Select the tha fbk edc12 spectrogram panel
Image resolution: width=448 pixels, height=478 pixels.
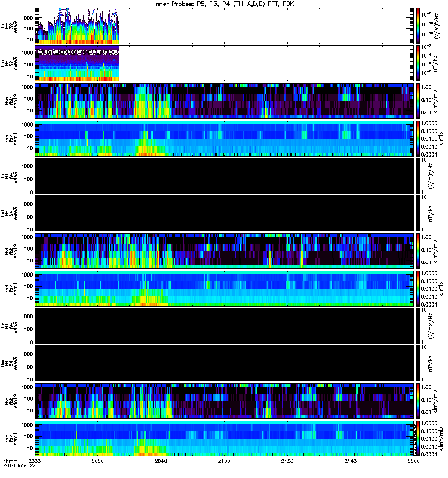click(225, 101)
